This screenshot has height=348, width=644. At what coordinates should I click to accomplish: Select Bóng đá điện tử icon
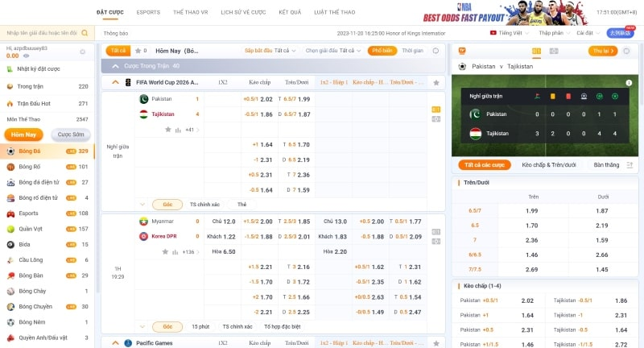click(10, 182)
